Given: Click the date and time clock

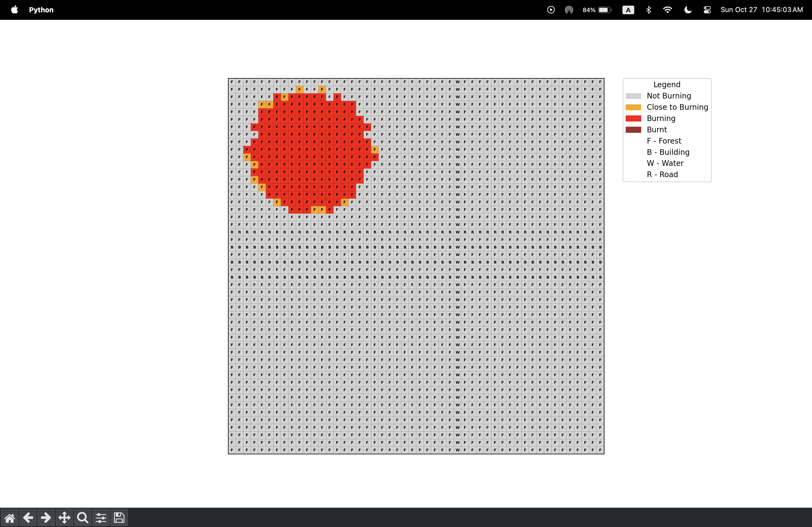Looking at the screenshot, I should [762, 10].
